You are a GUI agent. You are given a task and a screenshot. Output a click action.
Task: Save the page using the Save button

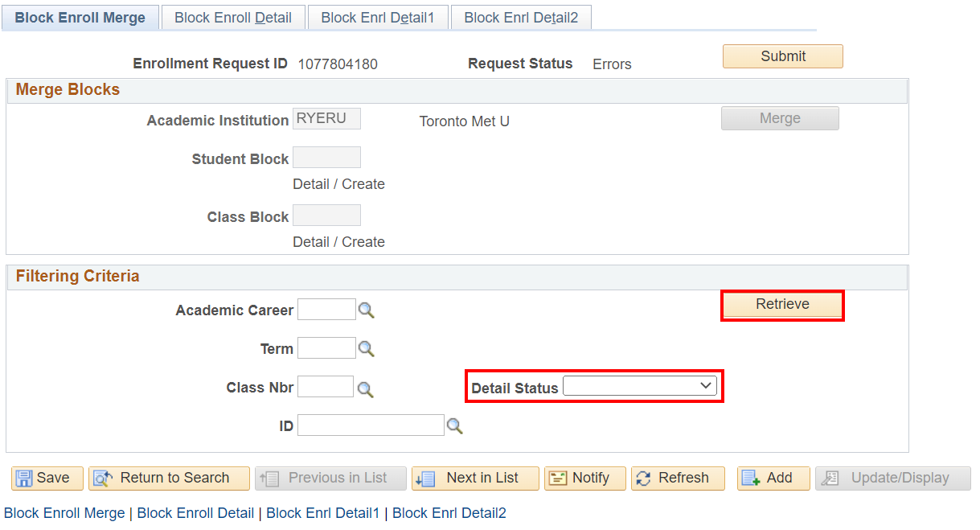(x=47, y=478)
